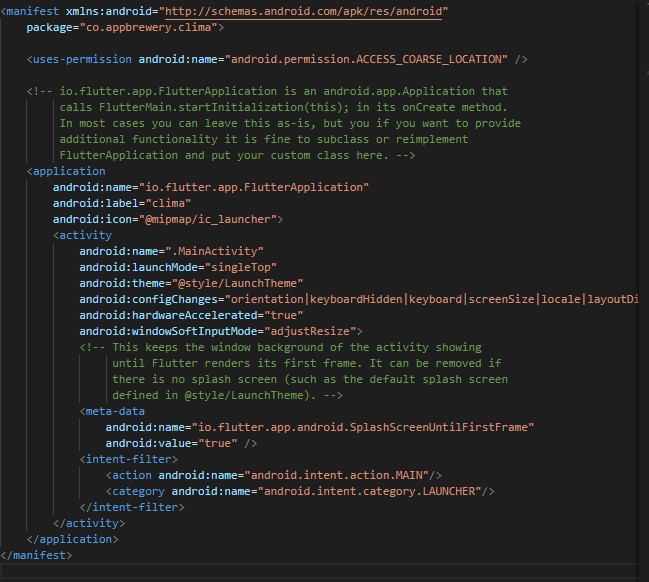Click "android.intent.category.LAUNCHER" string

(x=369, y=491)
